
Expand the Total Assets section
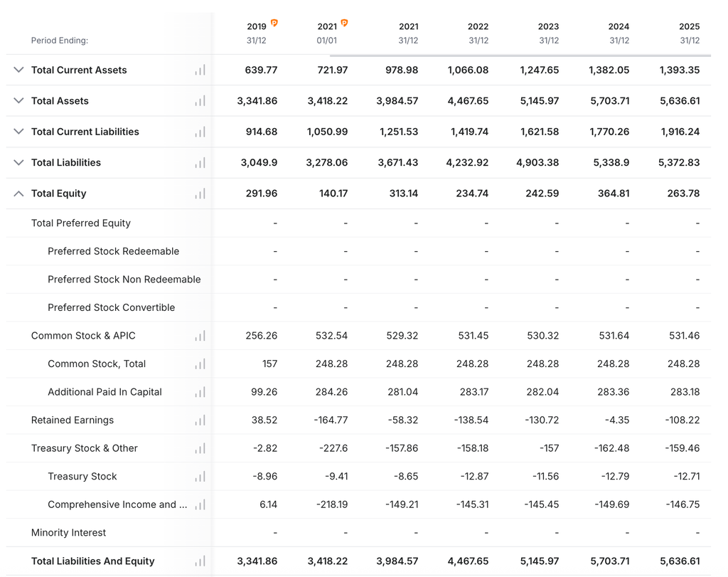pyautogui.click(x=18, y=101)
